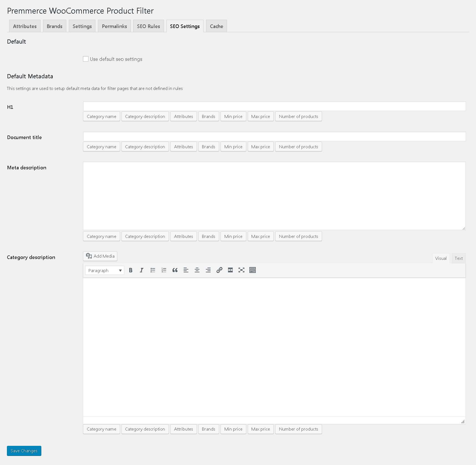Insert Min price below visual editor

(x=233, y=429)
